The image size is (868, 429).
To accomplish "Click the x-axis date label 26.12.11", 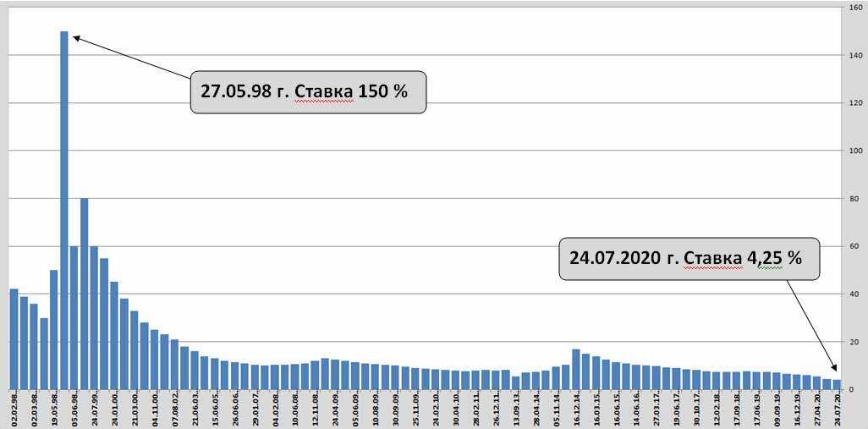I will [496, 409].
